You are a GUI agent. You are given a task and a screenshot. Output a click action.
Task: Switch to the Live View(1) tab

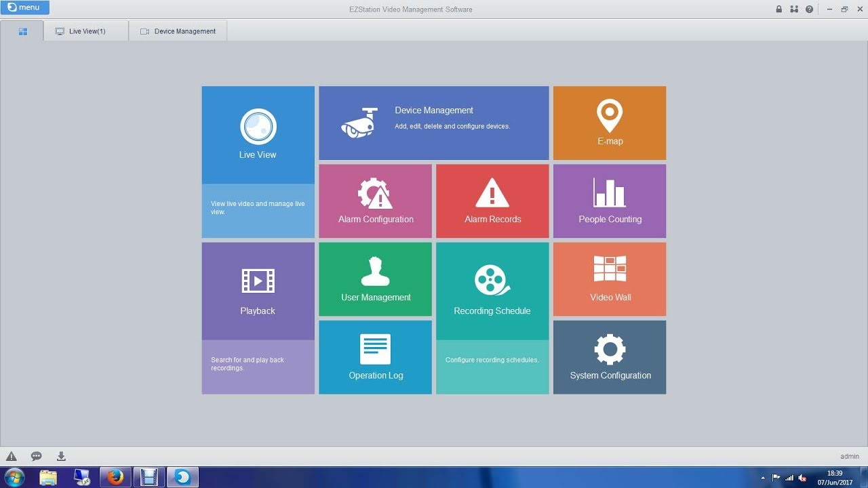click(x=86, y=31)
